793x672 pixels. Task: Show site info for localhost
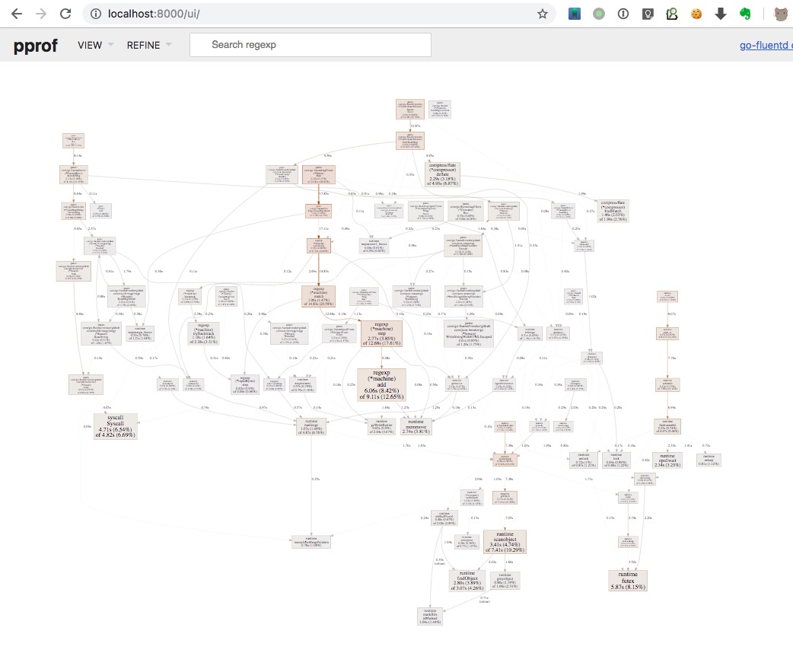click(x=95, y=14)
